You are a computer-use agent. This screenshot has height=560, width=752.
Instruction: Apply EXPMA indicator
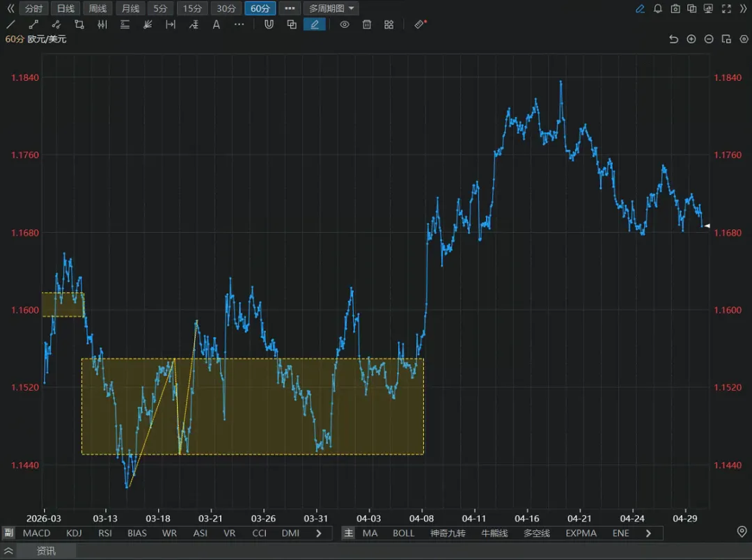click(x=581, y=533)
